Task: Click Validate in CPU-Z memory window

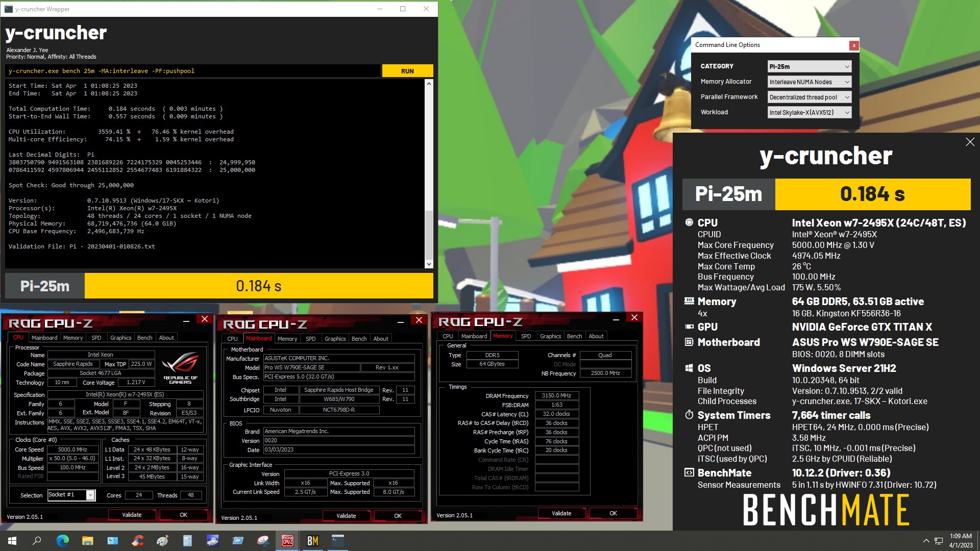Action: (561, 513)
